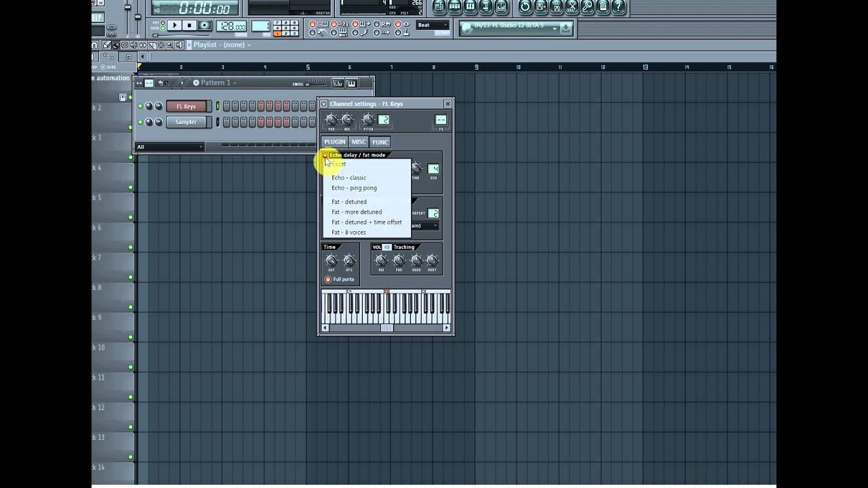868x488 pixels.
Task: Open the Browser window icon
Action: click(x=486, y=7)
